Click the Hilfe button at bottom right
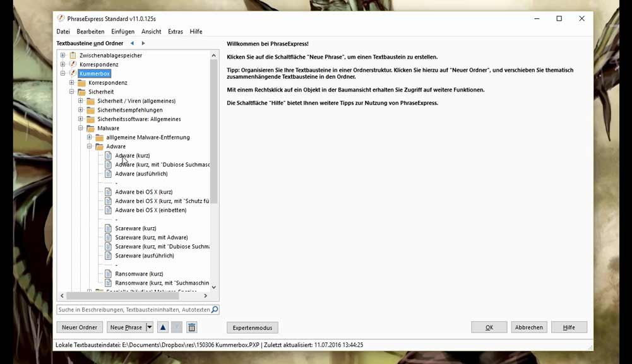Image resolution: width=632 pixels, height=364 pixels. click(x=569, y=327)
